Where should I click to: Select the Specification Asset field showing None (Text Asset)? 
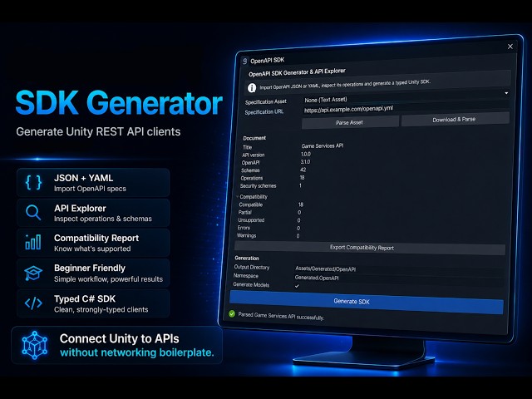tap(406, 98)
